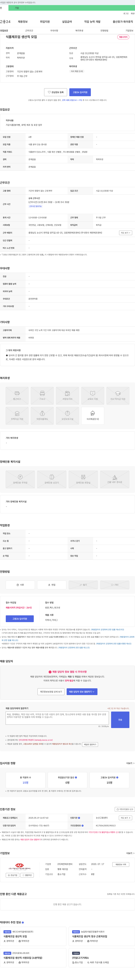Image resolution: width=135 pixels, height=980 pixels.
Task: Click the 로그인 link at top
Action: coord(126,13)
